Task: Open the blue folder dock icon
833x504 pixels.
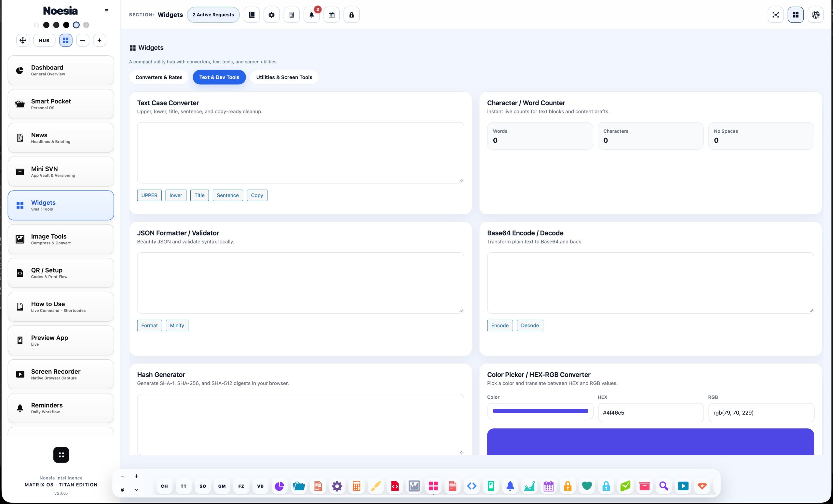Action: (x=298, y=486)
